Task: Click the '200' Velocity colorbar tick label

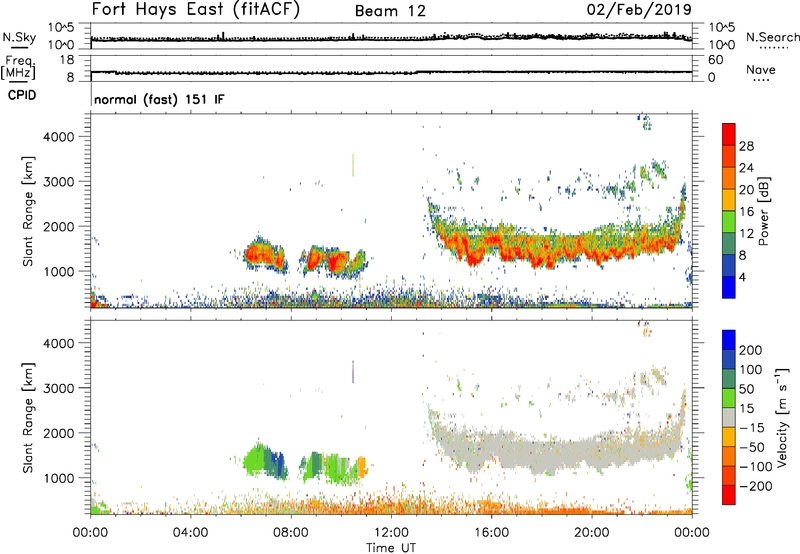Action: coord(751,350)
